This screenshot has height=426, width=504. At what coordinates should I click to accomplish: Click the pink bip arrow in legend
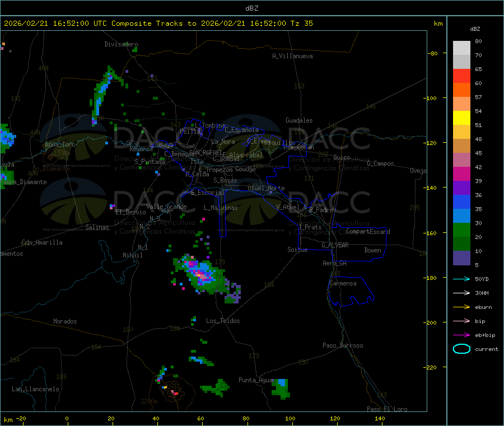pos(461,321)
